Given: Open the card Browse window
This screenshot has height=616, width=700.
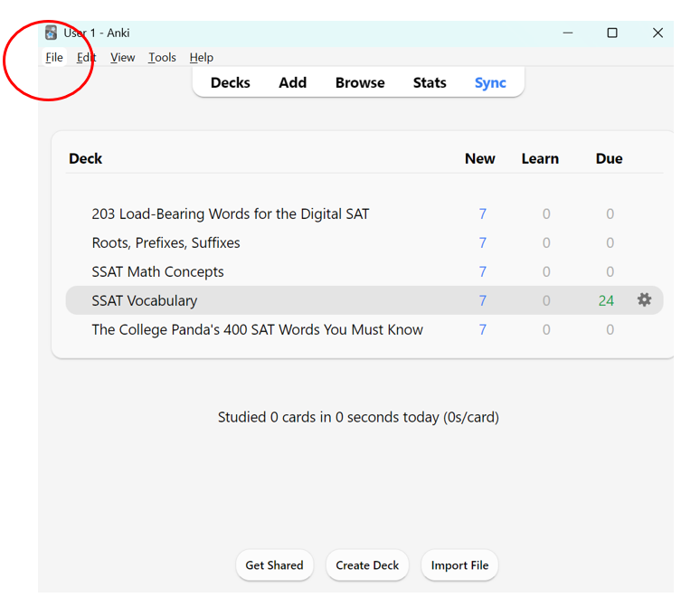Looking at the screenshot, I should [360, 82].
